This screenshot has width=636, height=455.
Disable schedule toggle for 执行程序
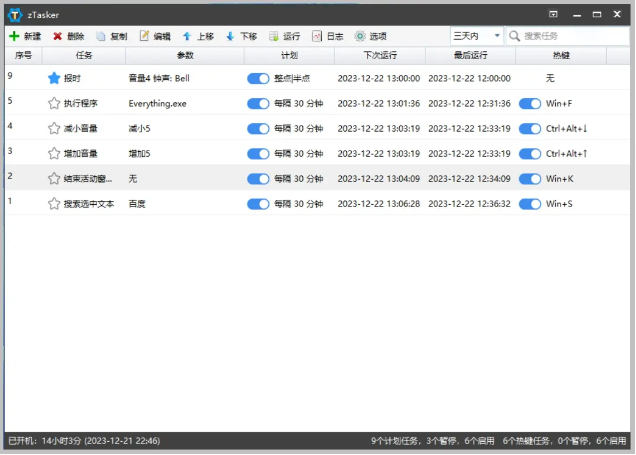[258, 104]
